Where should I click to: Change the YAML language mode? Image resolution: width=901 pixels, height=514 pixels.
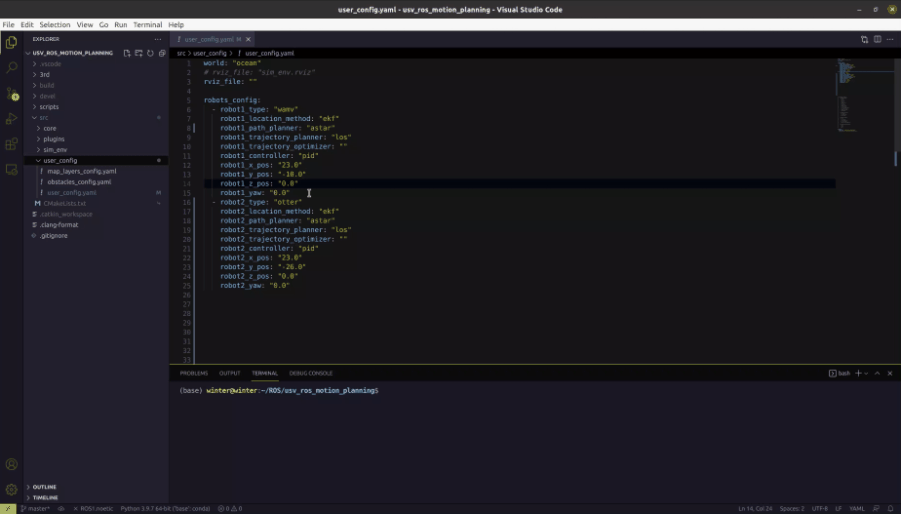(857, 508)
